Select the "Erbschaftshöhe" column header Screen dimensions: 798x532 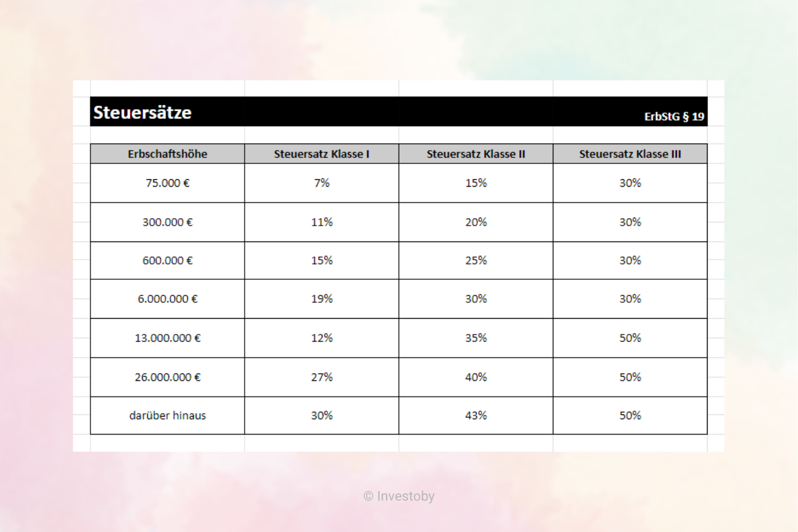pyautogui.click(x=167, y=154)
